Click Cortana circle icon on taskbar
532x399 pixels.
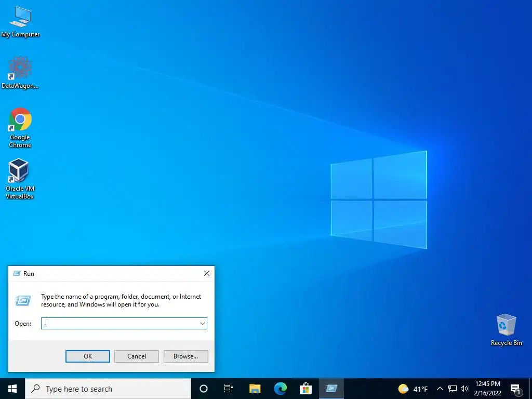(204, 389)
